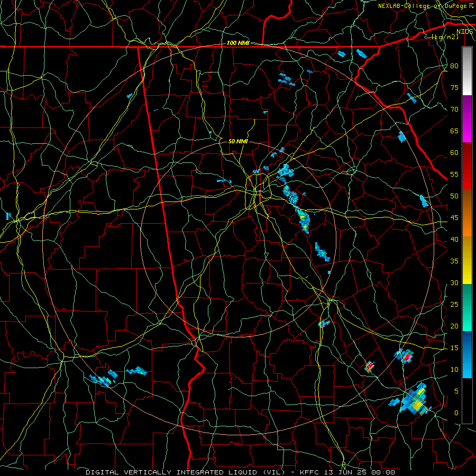Select scale value 70 on legend
The image size is (476, 476).
pos(454,109)
